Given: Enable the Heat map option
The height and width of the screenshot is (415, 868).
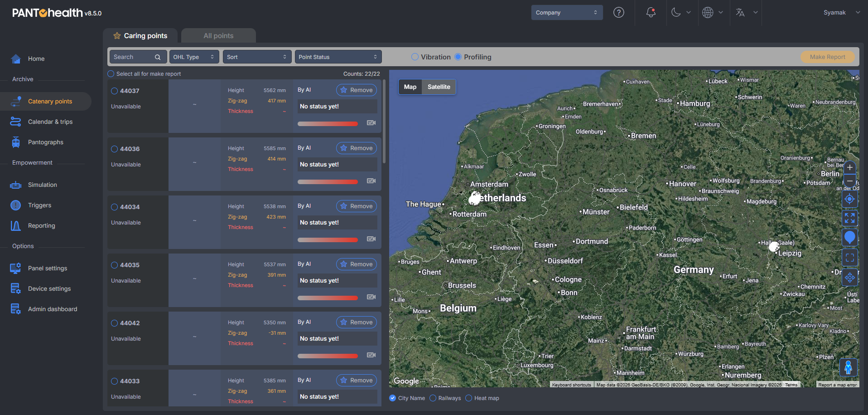Looking at the screenshot, I should [469, 398].
